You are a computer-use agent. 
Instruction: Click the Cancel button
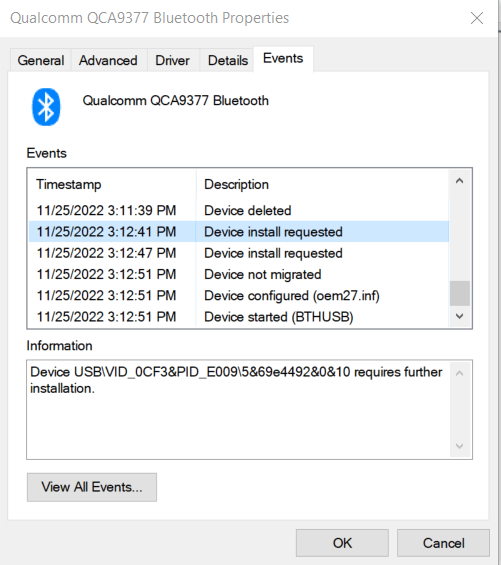pos(443,543)
